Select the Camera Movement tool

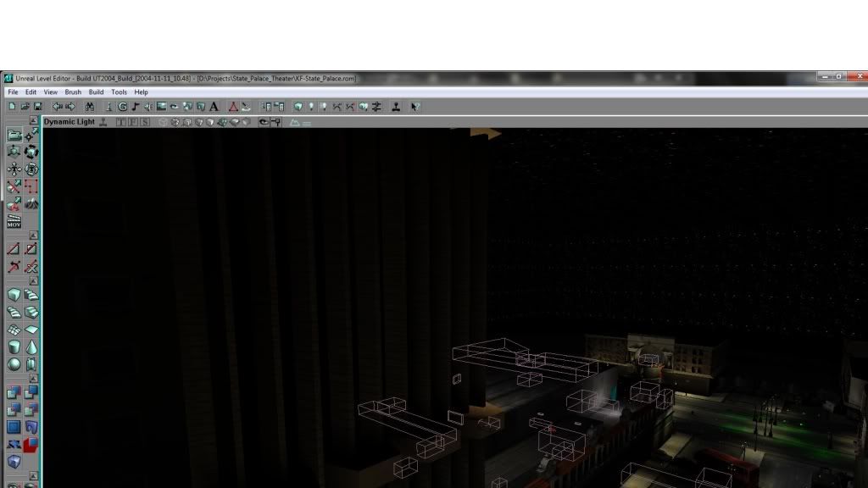point(14,135)
